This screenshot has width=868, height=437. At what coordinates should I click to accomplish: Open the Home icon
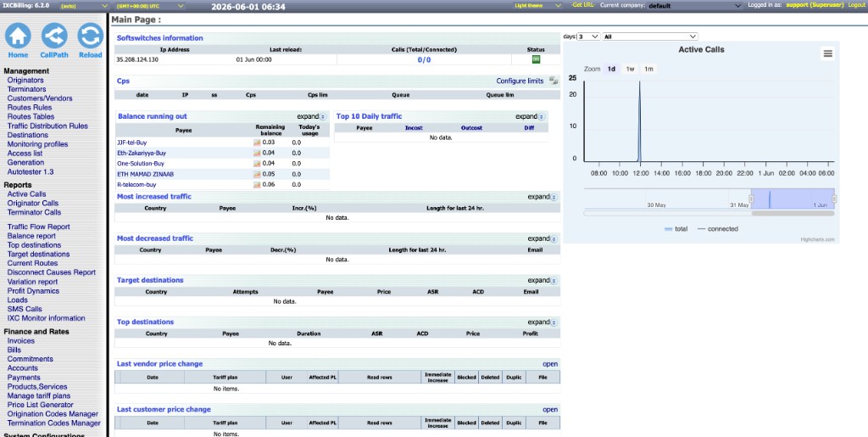[x=18, y=36]
